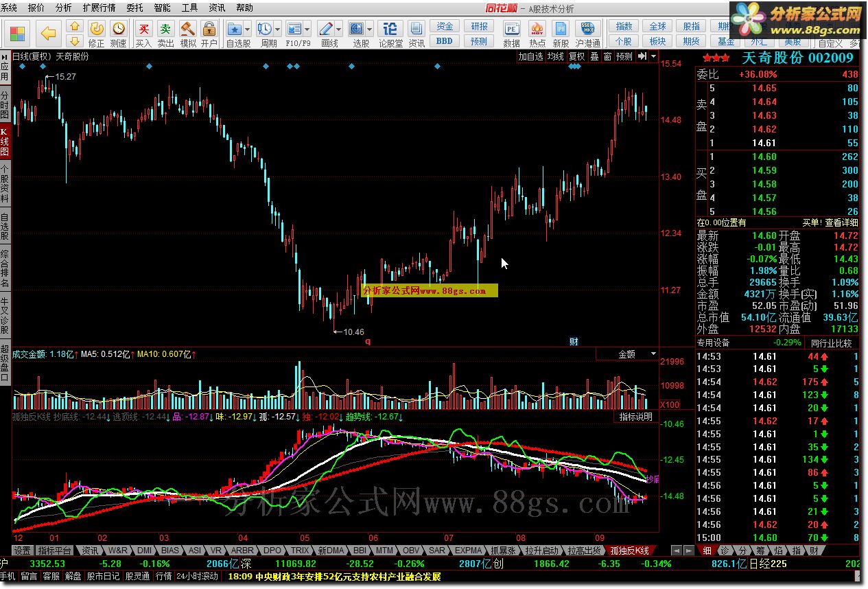Toggle 叠 overlay stock option
868x589 pixels.
(594, 56)
